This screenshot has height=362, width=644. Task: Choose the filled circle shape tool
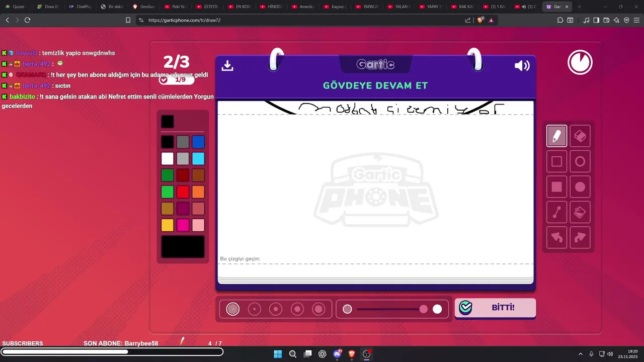coord(580,187)
